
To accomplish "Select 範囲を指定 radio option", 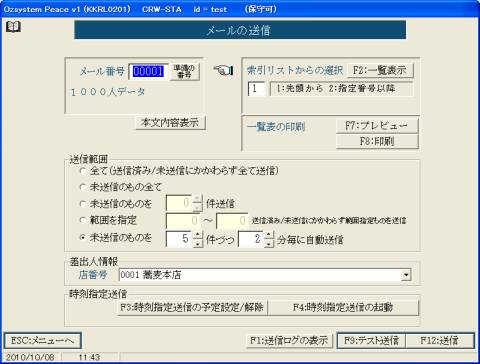I will pos(83,220).
